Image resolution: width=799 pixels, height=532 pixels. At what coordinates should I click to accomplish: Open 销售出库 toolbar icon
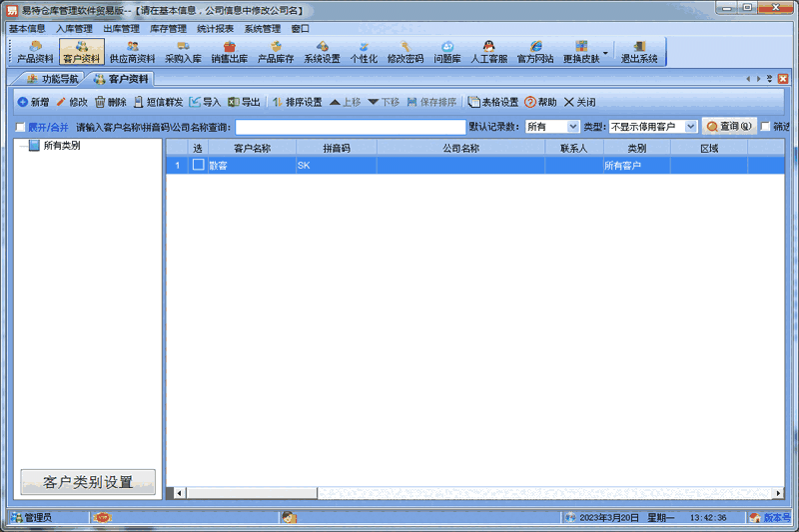click(x=230, y=52)
